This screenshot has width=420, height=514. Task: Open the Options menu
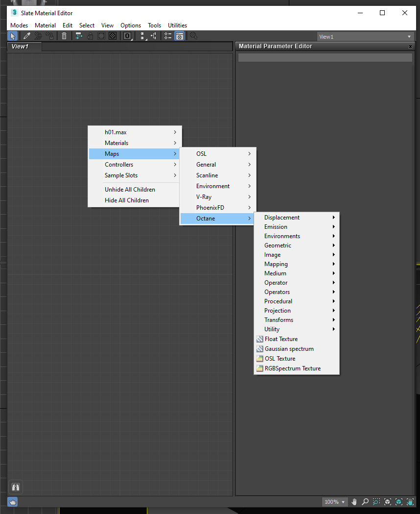[x=131, y=25]
